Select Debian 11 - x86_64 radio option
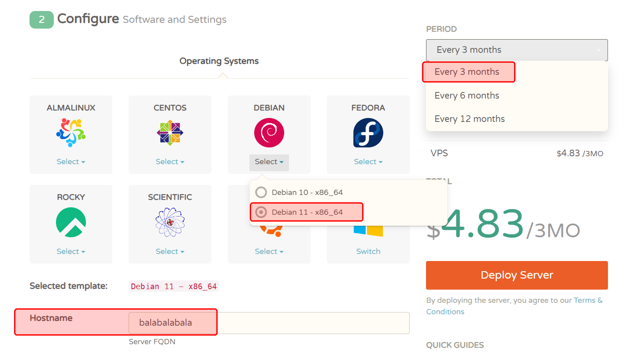Viewport: 630px width, 364px height. pos(262,212)
